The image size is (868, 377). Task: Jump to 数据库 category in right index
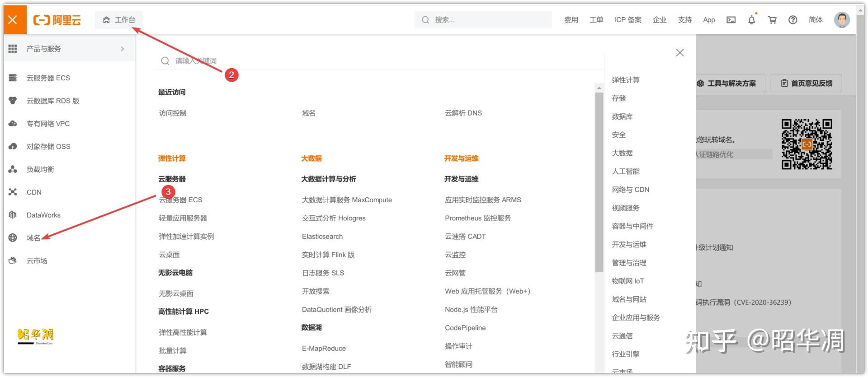click(622, 116)
